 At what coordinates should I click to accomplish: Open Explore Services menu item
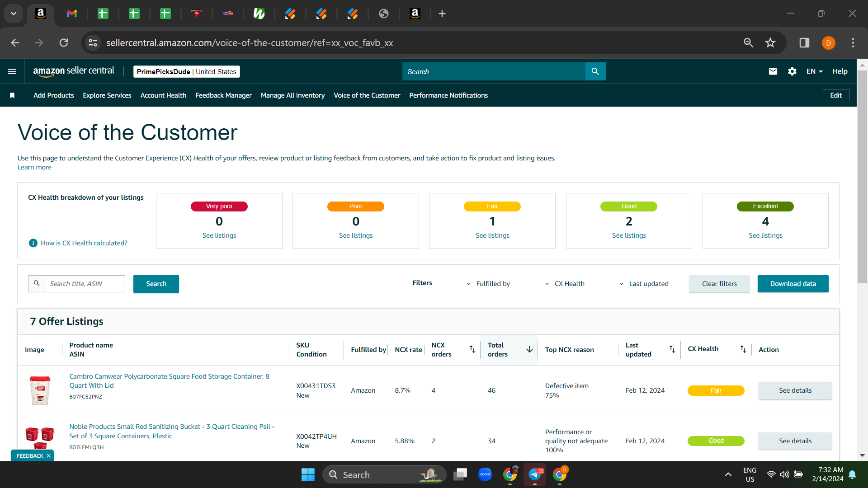pyautogui.click(x=107, y=95)
